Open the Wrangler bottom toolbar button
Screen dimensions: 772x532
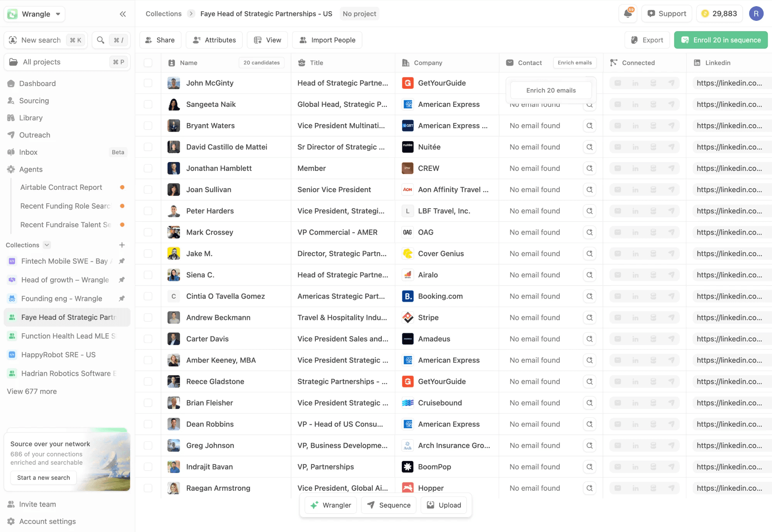coord(331,505)
